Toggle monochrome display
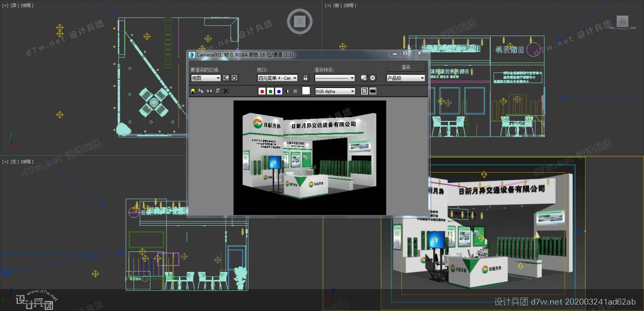 point(295,91)
